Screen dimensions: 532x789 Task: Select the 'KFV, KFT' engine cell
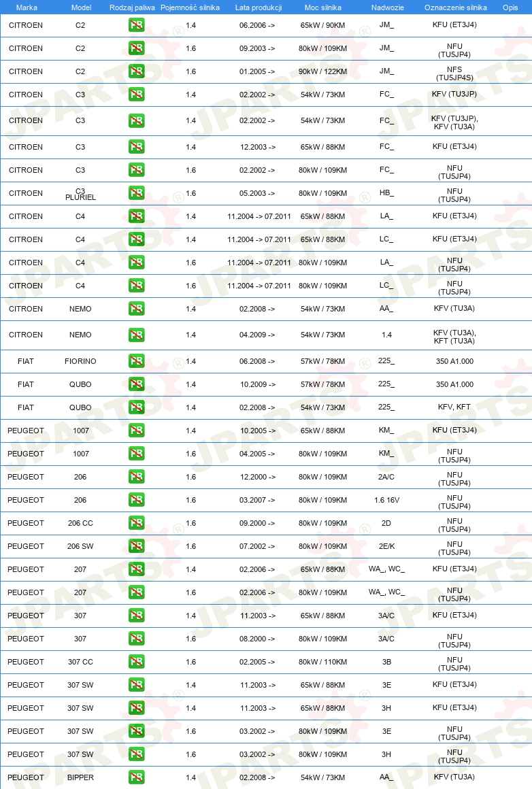(454, 407)
